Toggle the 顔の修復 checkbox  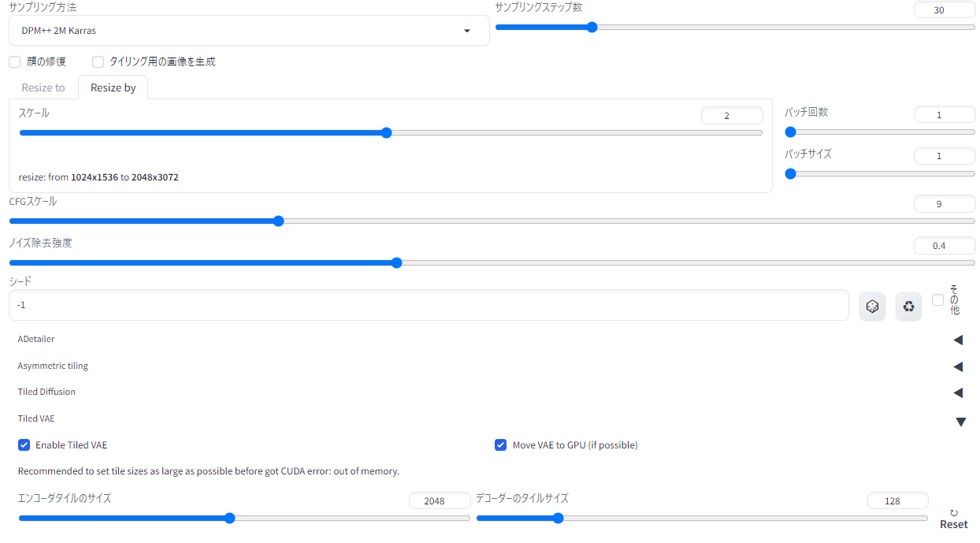[15, 61]
